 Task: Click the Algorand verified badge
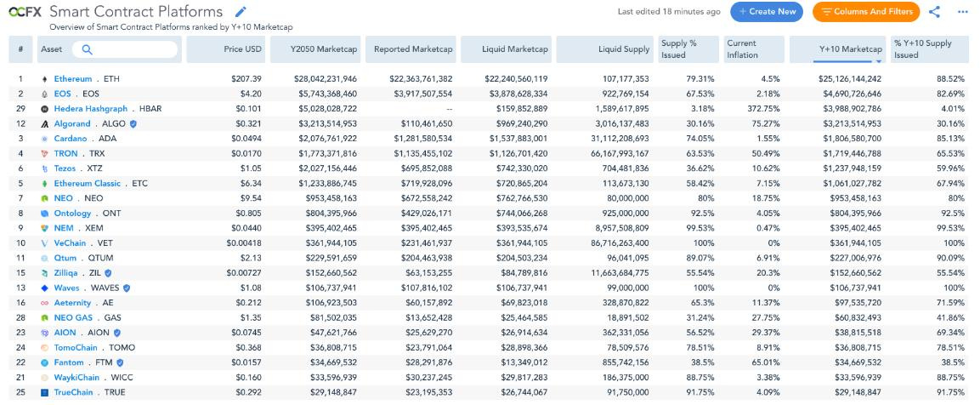pos(133,124)
